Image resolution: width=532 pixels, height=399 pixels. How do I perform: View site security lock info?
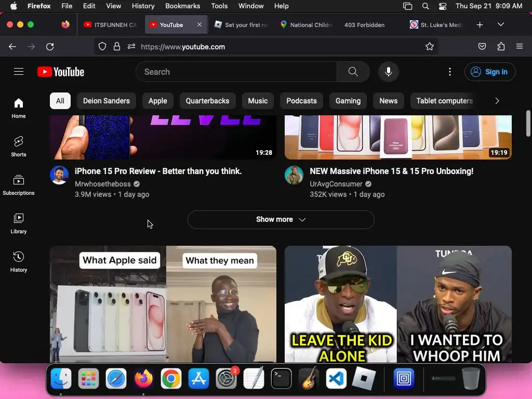tap(117, 46)
